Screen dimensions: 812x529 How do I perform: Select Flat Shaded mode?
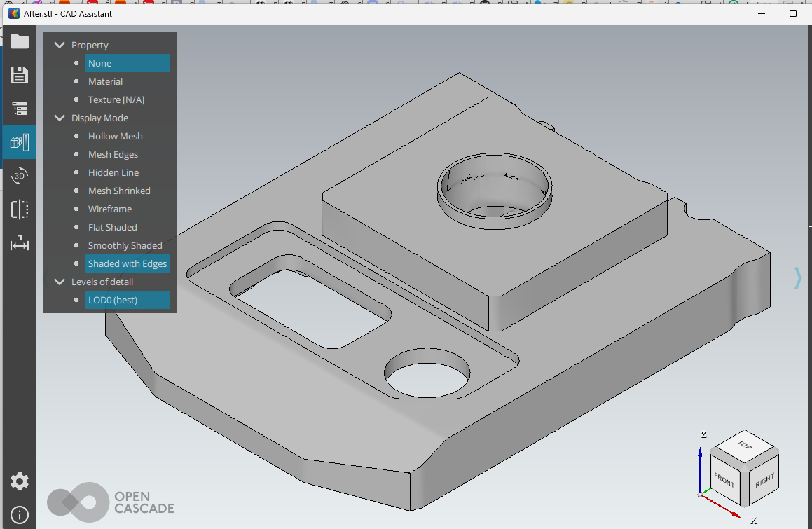tap(112, 227)
